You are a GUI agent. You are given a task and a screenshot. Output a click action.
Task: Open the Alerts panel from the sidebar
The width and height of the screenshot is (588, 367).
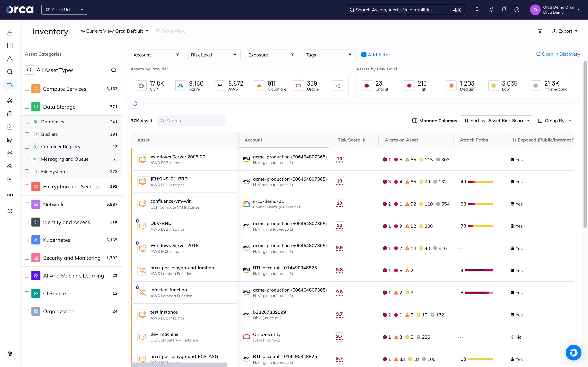(x=10, y=59)
